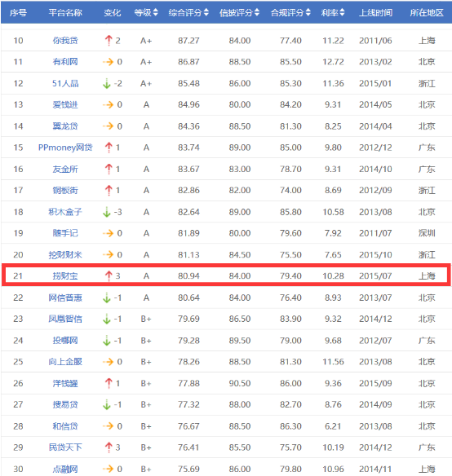Open the 翼龙贷 platform link

pyautogui.click(x=65, y=126)
